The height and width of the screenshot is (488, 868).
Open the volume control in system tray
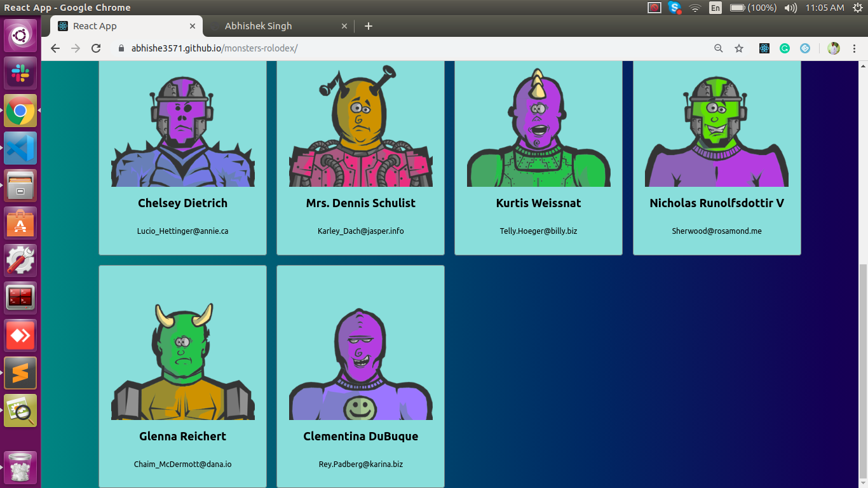790,8
